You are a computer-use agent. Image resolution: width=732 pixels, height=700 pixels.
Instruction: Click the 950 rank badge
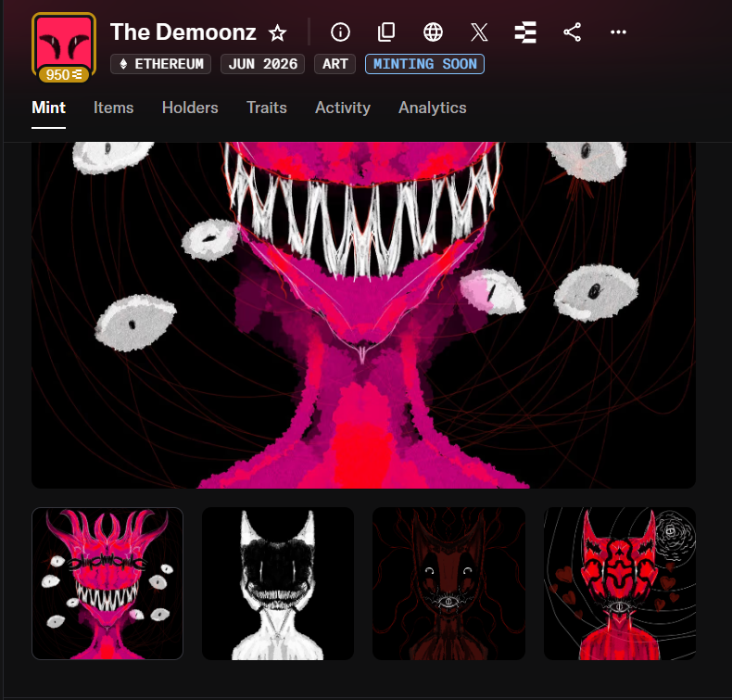click(x=64, y=75)
